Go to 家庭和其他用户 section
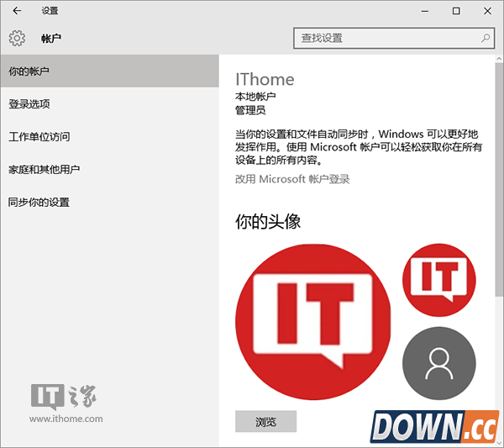 pos(109,169)
